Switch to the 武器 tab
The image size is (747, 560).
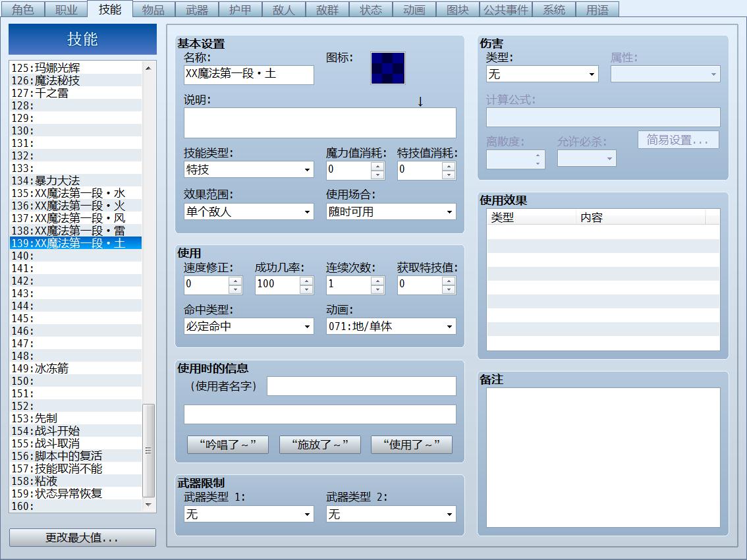197,9
